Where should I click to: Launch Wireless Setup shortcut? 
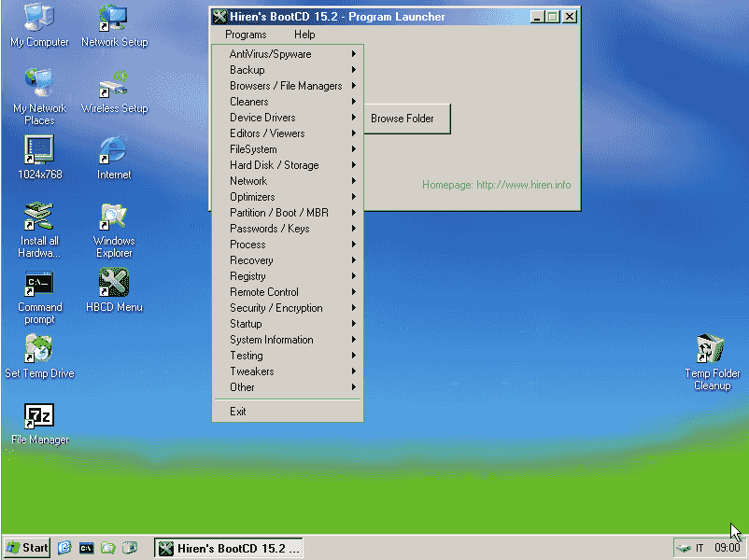pyautogui.click(x=114, y=91)
